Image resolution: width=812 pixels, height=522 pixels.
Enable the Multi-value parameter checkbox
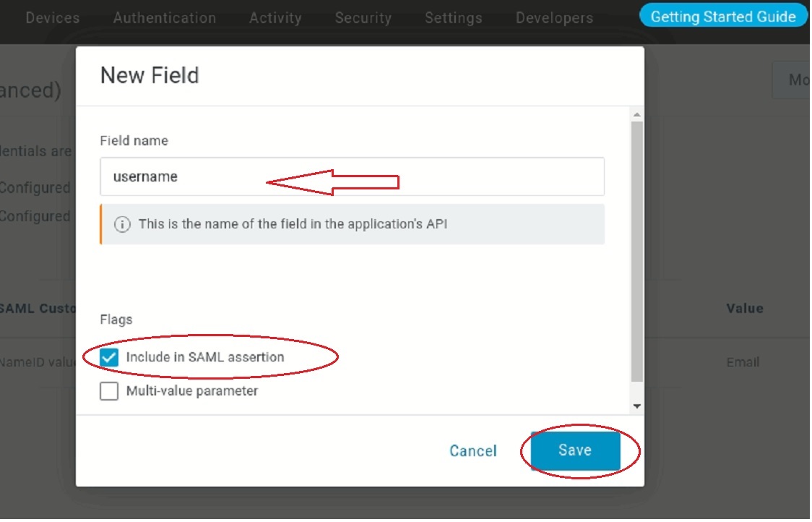pos(110,391)
